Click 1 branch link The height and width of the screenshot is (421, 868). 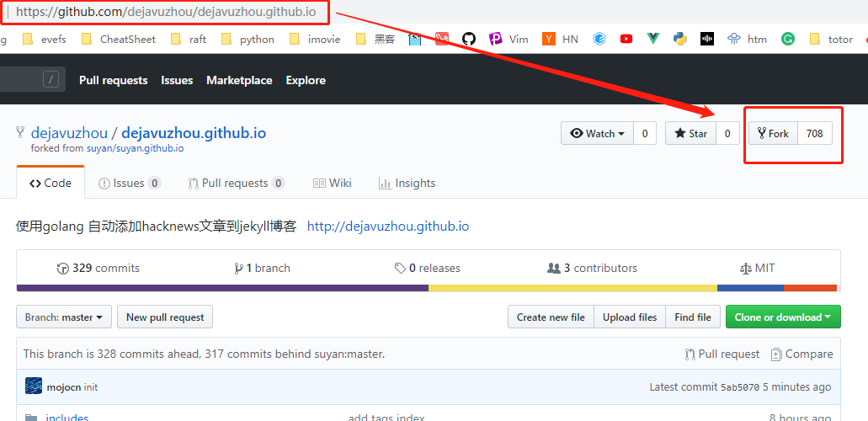click(263, 268)
